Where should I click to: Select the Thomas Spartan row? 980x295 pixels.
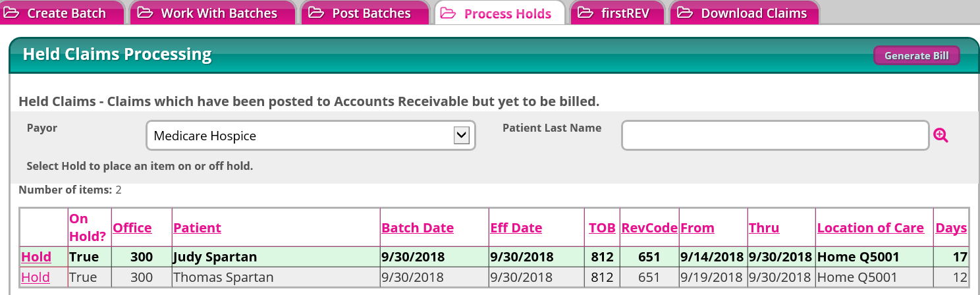coord(494,277)
